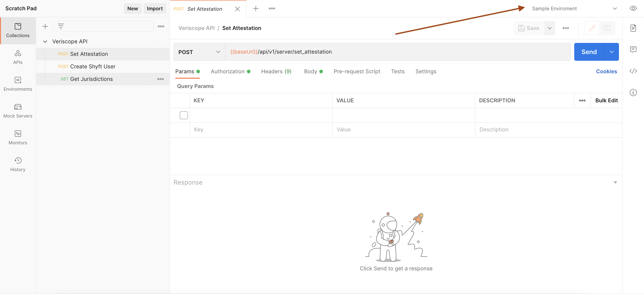Image resolution: width=644 pixels, height=294 pixels.
Task: Click the History panel icon
Action: coord(18,161)
